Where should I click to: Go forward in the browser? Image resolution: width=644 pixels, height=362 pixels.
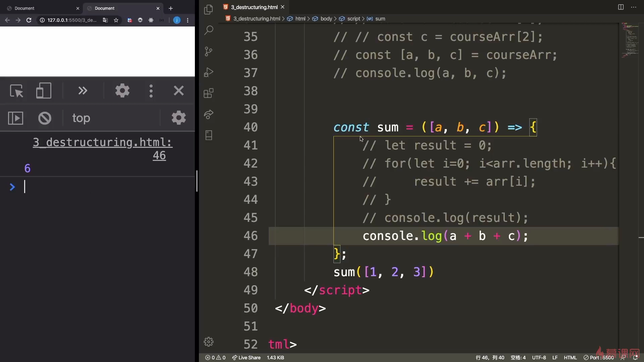[18, 20]
